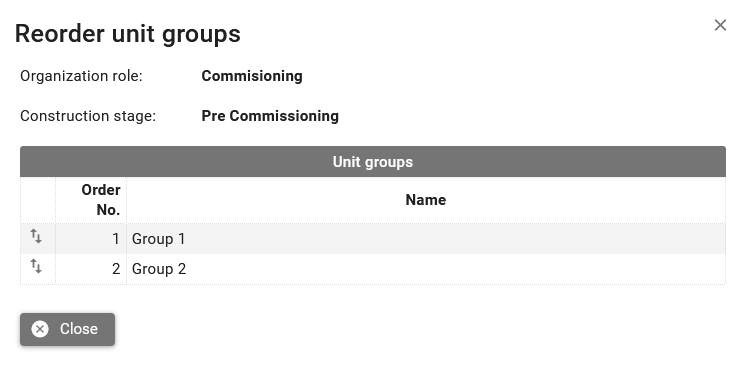747x365 pixels.
Task: Click the Close button
Action: (x=67, y=329)
